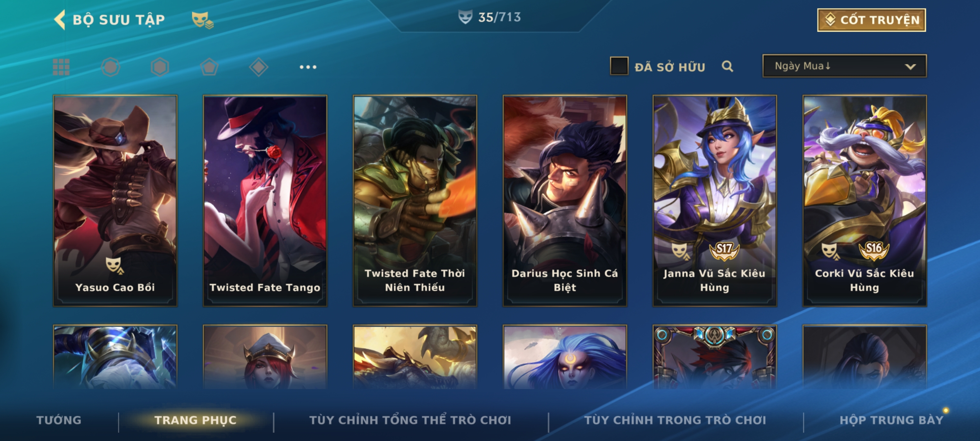980x441 pixels.
Task: Filter skins by pentagon rarity icon
Action: 209,67
